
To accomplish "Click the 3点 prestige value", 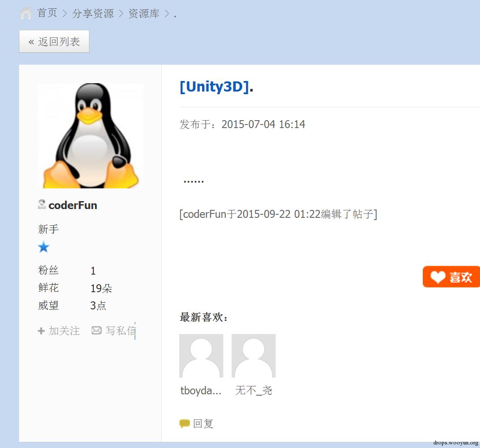I will click(x=98, y=305).
